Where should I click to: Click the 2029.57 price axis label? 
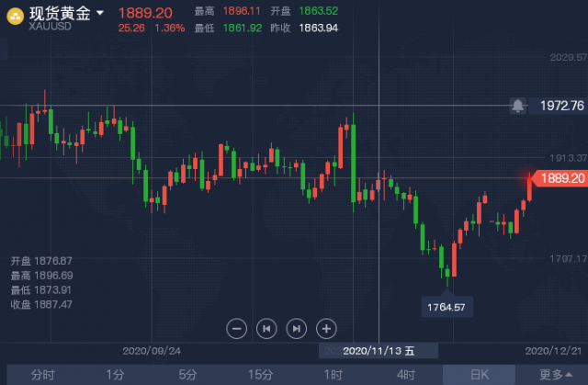tap(568, 57)
